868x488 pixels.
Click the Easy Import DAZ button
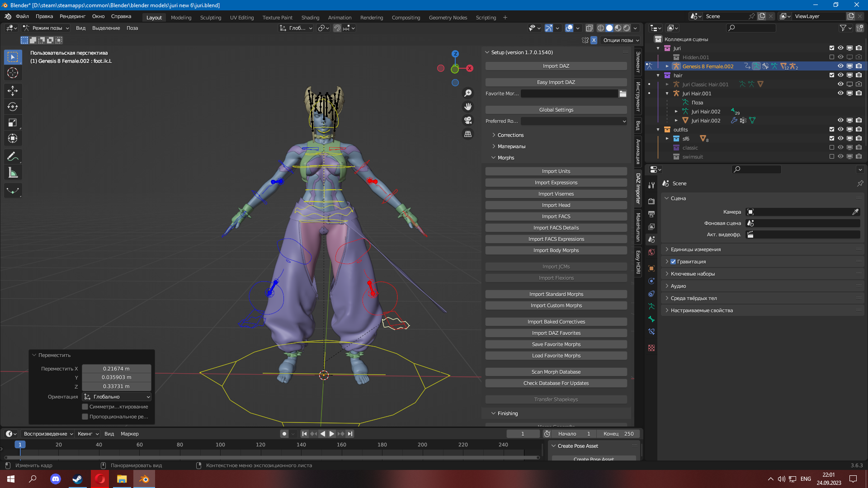point(556,82)
